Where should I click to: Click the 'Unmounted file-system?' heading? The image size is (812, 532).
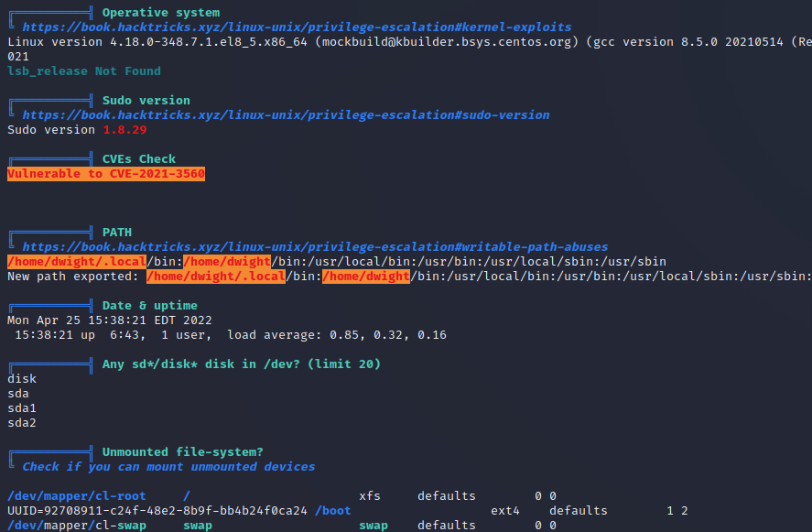point(182,452)
